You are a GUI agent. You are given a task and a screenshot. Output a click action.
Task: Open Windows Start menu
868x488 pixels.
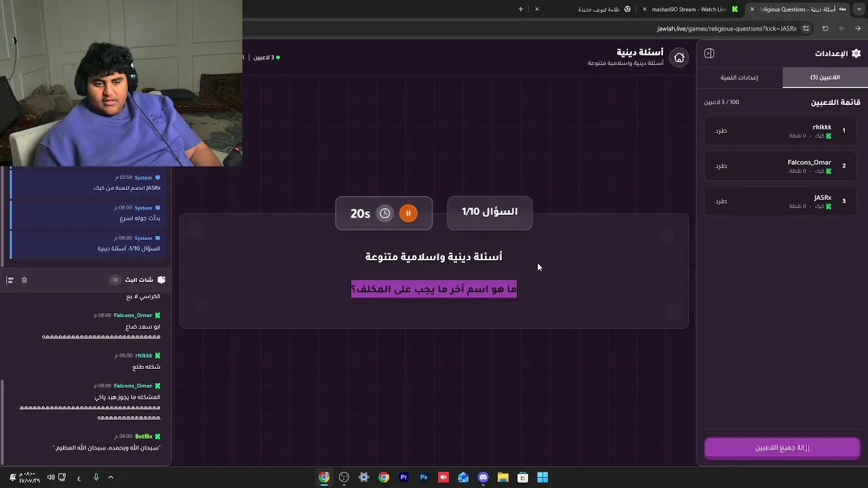pyautogui.click(x=542, y=478)
